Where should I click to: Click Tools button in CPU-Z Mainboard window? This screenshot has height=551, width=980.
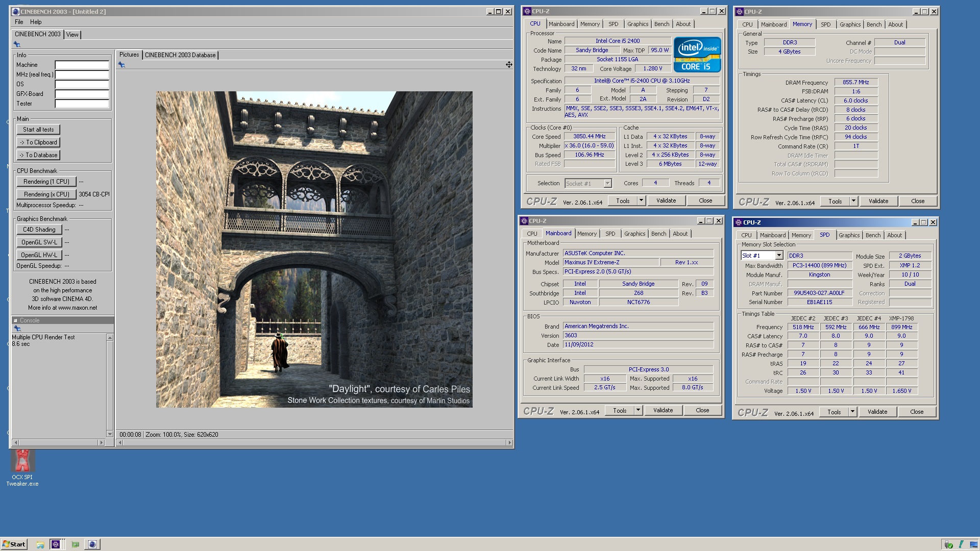(x=620, y=410)
